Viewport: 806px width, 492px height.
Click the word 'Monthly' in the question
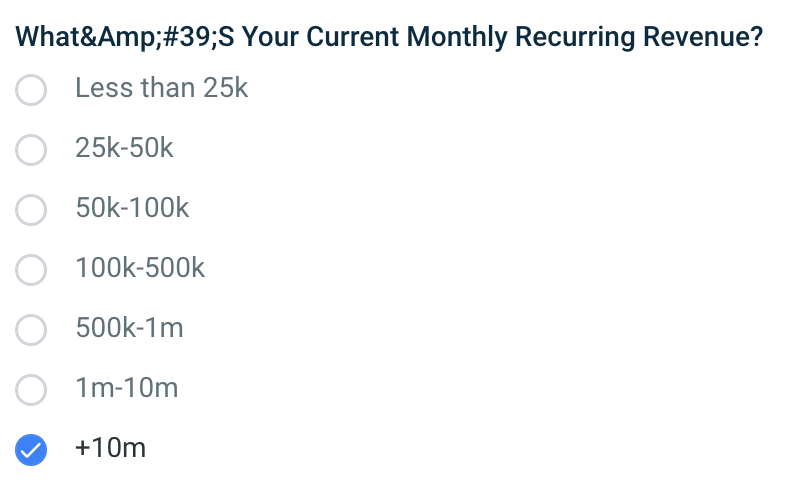pos(457,37)
